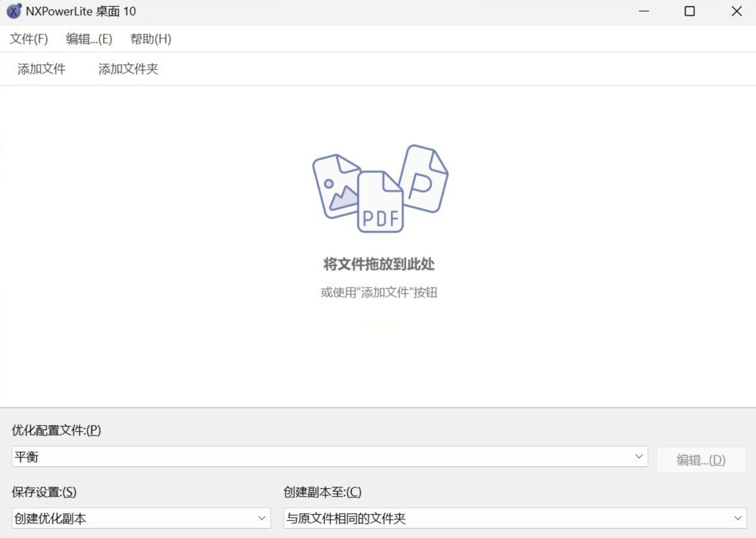Viewport: 756px width, 538px height.
Task: Open the 编辑...(E) menu
Action: point(89,39)
